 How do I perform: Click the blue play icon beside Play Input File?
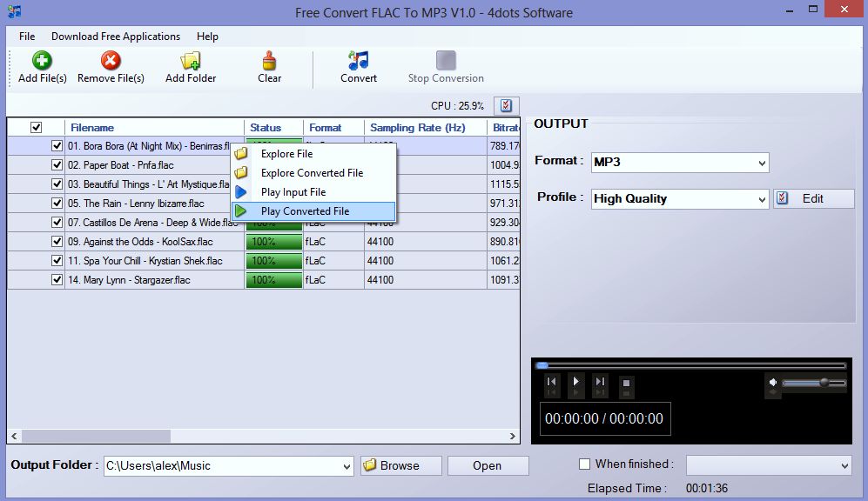click(241, 192)
